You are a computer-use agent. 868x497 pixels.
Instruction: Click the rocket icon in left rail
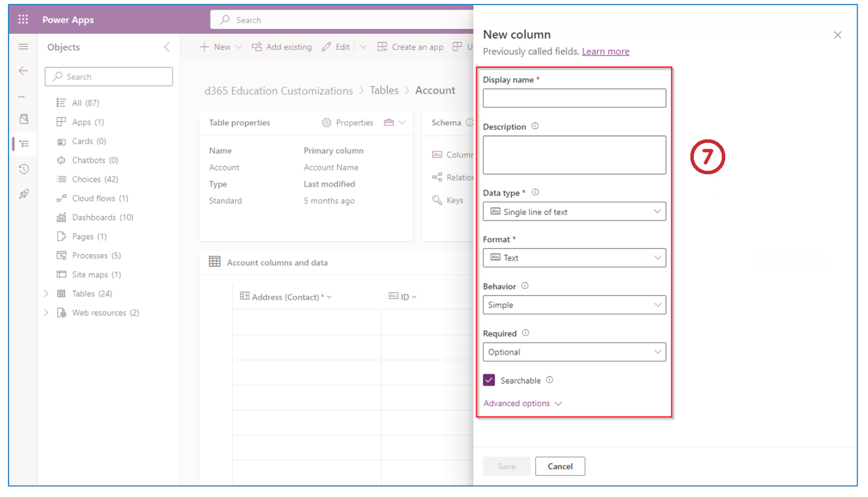tap(23, 194)
